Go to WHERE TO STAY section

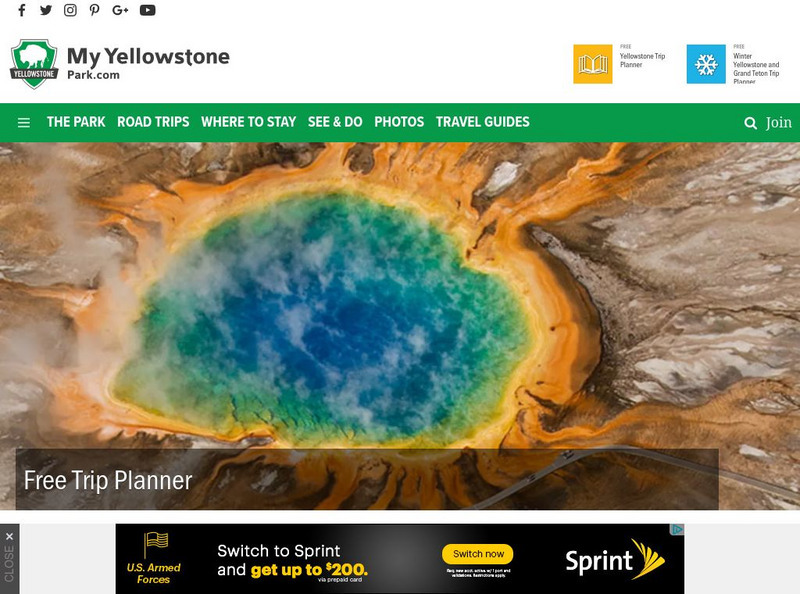[248, 122]
